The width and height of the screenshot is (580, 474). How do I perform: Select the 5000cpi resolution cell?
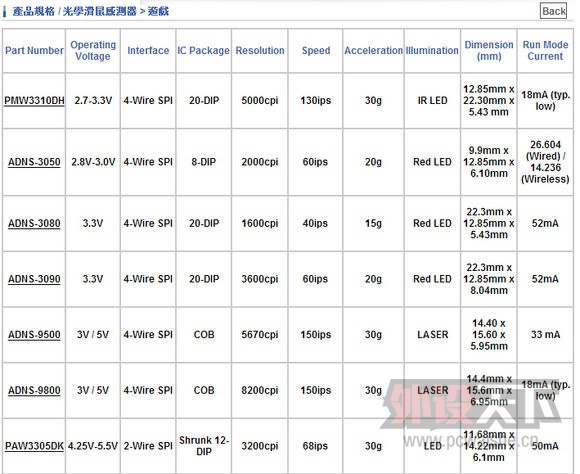(x=260, y=101)
